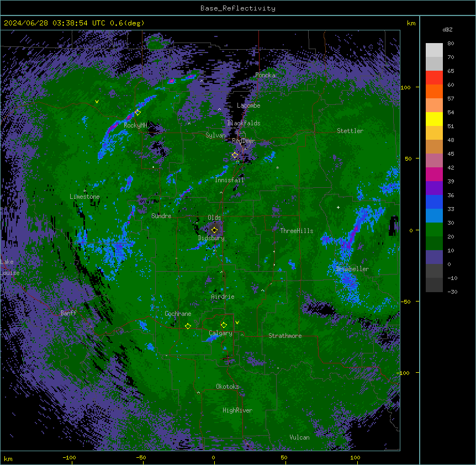Click the asterisk marker east of Innisfail
The image size is (476, 465).
tap(277, 167)
